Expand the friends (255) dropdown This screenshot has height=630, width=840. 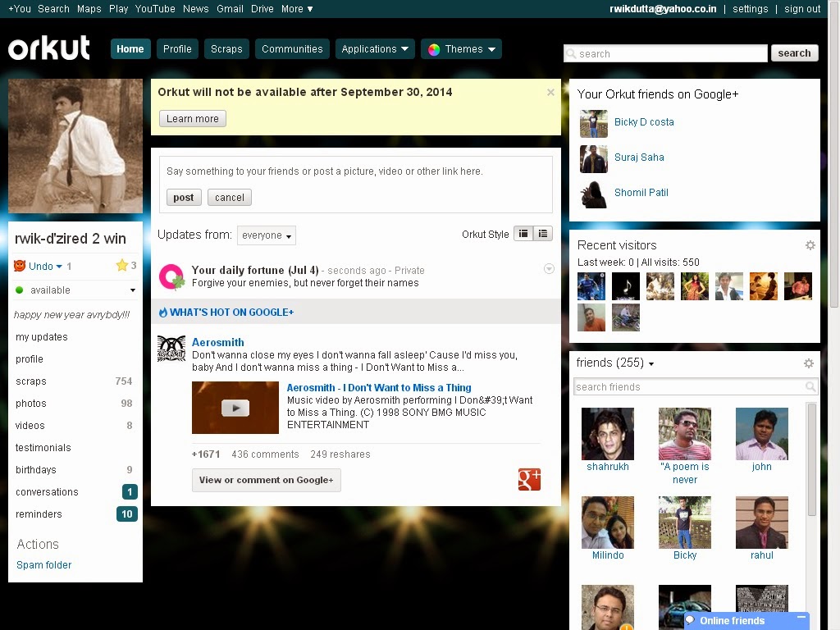tap(651, 363)
